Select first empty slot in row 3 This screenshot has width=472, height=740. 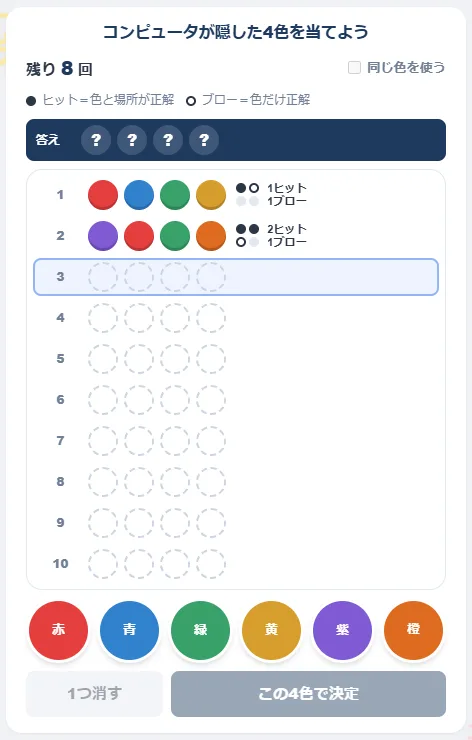pos(103,277)
